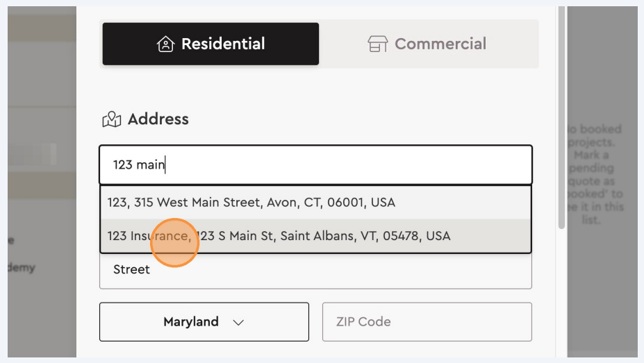Click the house icon on Residential tab
644x363 pixels.
165,44
